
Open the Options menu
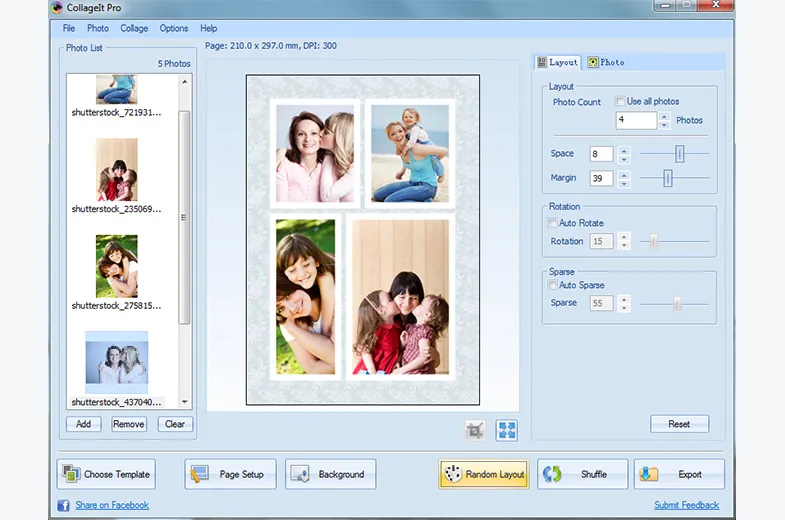coord(174,29)
